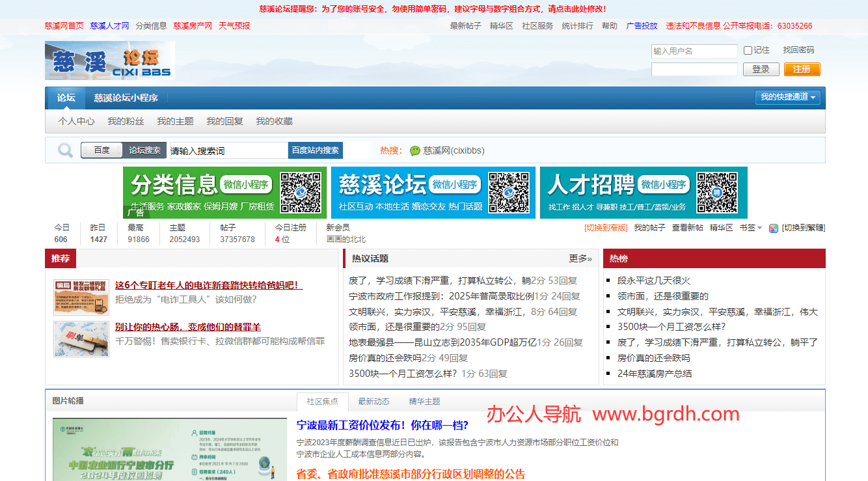This screenshot has height=481, width=868.
Task: Open 我的主题 menu item
Action: point(175,121)
